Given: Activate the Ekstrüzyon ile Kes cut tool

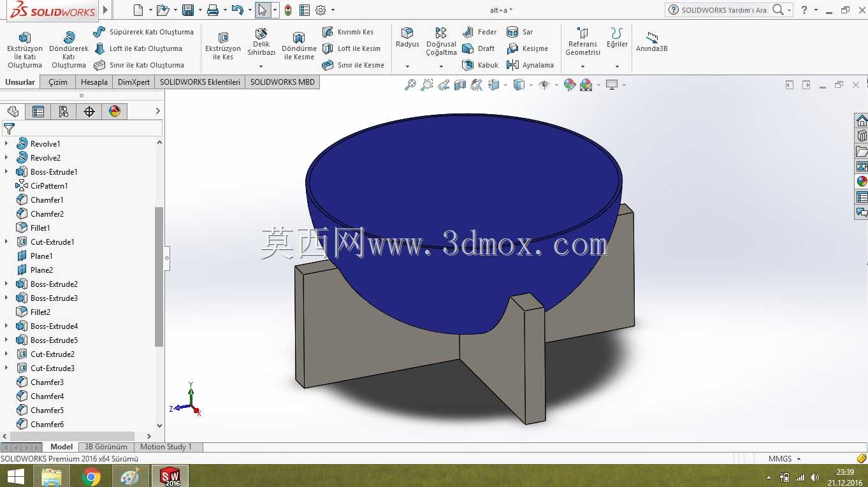Looking at the screenshot, I should click(x=223, y=45).
